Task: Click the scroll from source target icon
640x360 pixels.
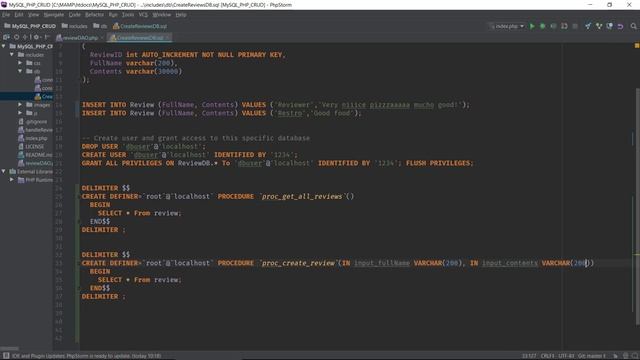Action: pyautogui.click(x=16, y=37)
